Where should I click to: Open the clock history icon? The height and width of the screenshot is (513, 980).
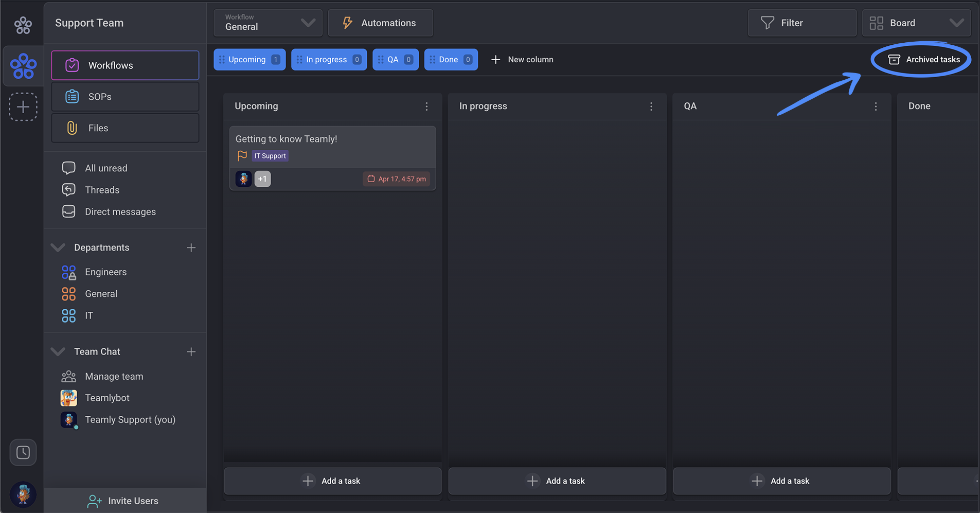(x=23, y=452)
